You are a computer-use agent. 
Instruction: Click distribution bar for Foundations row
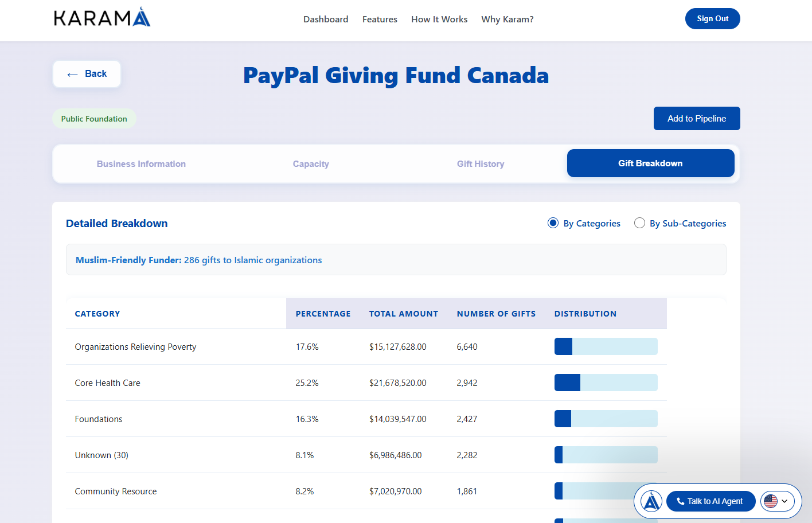(x=606, y=419)
